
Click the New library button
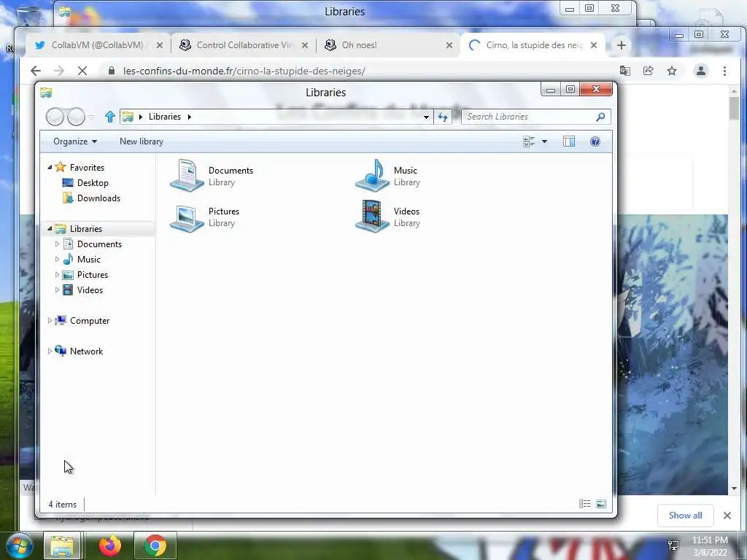click(x=141, y=141)
